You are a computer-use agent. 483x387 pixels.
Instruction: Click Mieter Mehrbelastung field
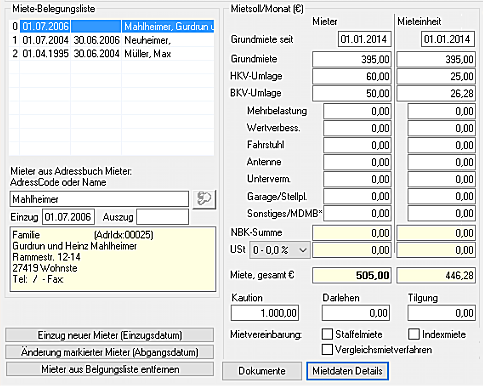click(357, 111)
